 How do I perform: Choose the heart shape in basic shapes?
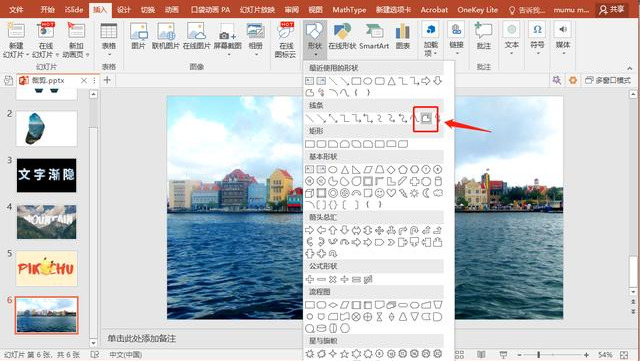pos(391,193)
